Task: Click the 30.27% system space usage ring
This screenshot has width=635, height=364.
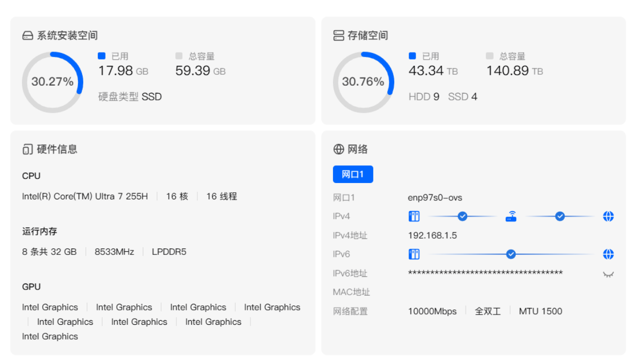Action: coord(52,82)
